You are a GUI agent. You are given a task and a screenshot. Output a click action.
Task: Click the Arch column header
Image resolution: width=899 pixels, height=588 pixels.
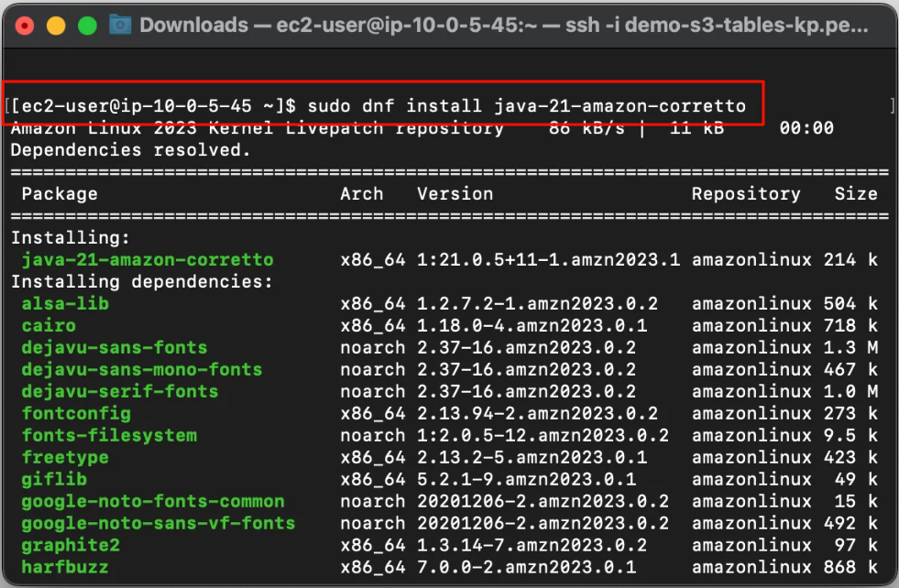(x=362, y=193)
